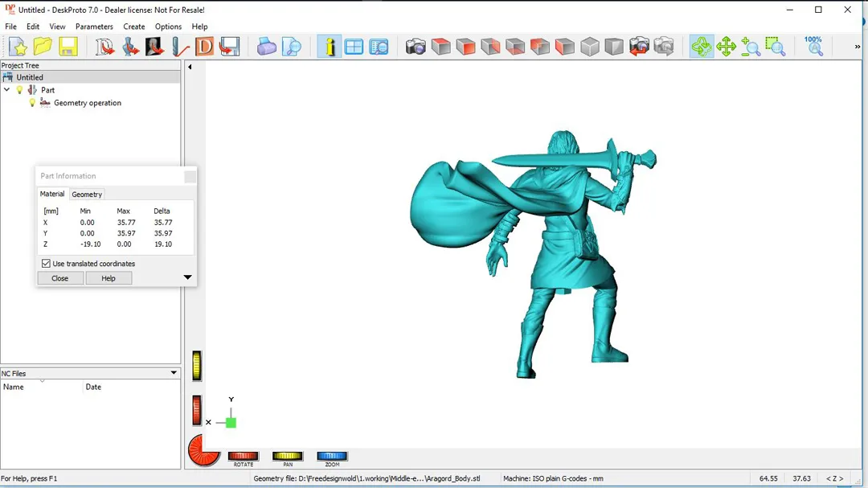Collapse the Part node in Project Tree

pos(6,90)
